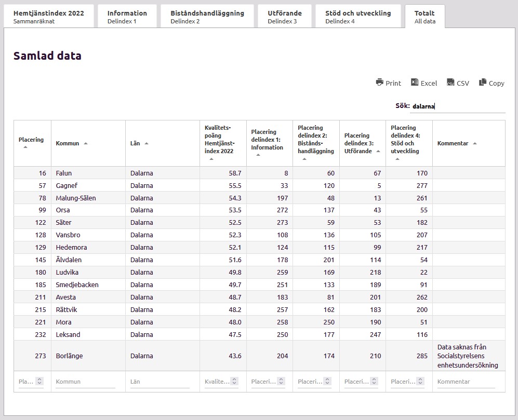518x420 pixels.
Task: Download data via the CSV icon
Action: click(x=450, y=83)
